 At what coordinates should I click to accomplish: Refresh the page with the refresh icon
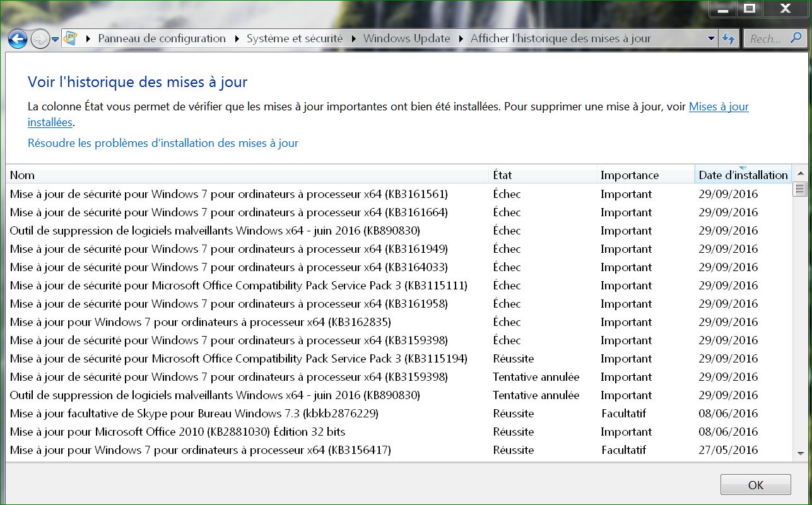[x=729, y=39]
